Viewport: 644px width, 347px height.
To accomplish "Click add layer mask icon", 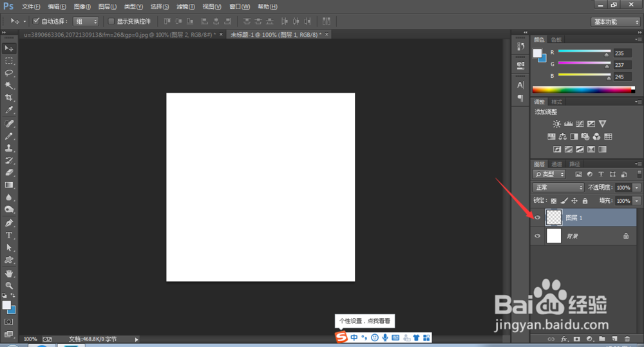I will (576, 339).
